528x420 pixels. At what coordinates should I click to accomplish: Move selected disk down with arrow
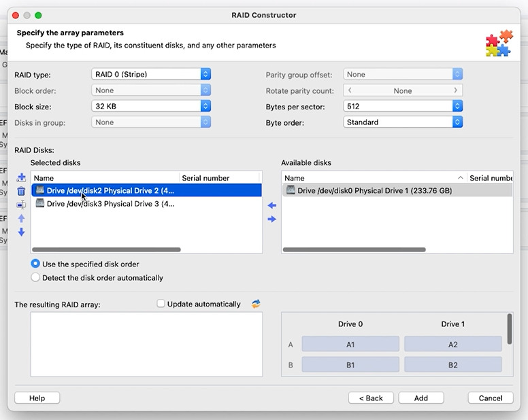(x=21, y=232)
